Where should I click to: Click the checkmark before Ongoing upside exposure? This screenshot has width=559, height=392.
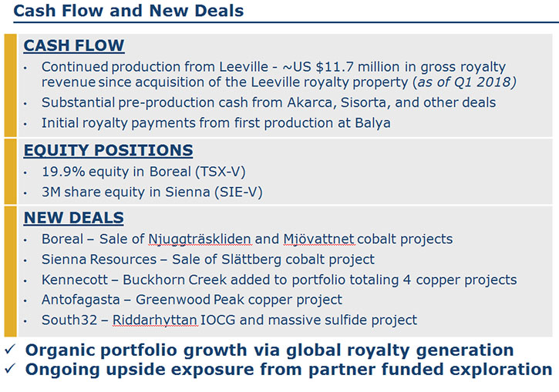(x=10, y=368)
